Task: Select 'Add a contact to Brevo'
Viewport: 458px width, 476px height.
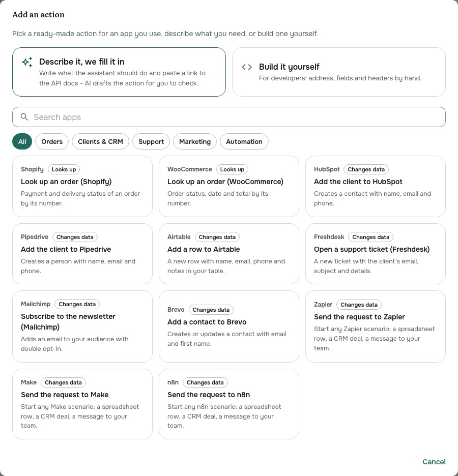Action: 229,326
